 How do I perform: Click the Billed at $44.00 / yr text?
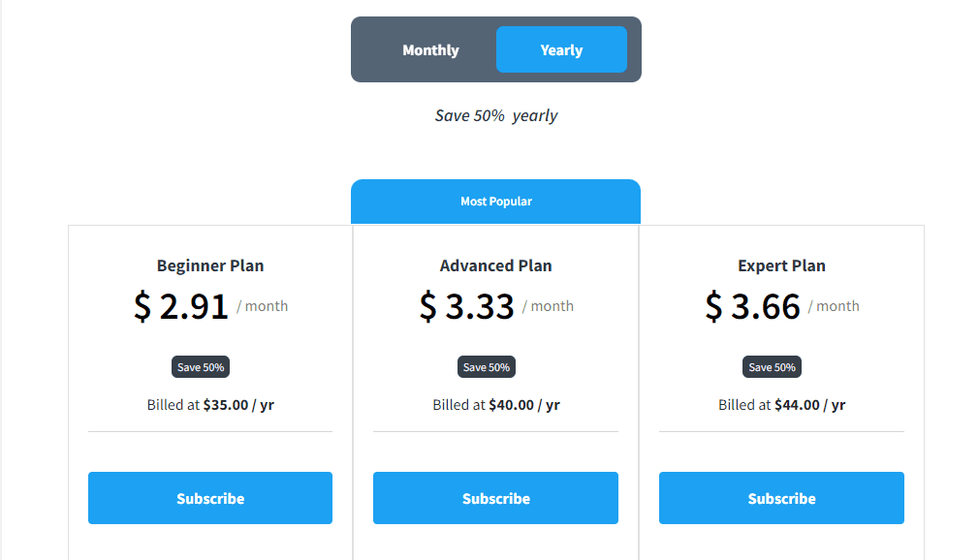(x=781, y=405)
